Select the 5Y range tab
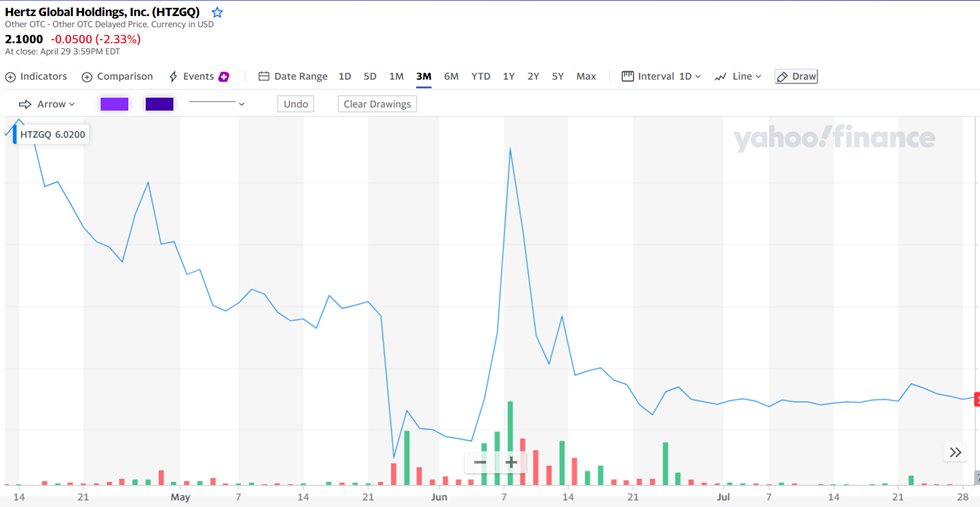The width and height of the screenshot is (980, 507). coord(558,76)
